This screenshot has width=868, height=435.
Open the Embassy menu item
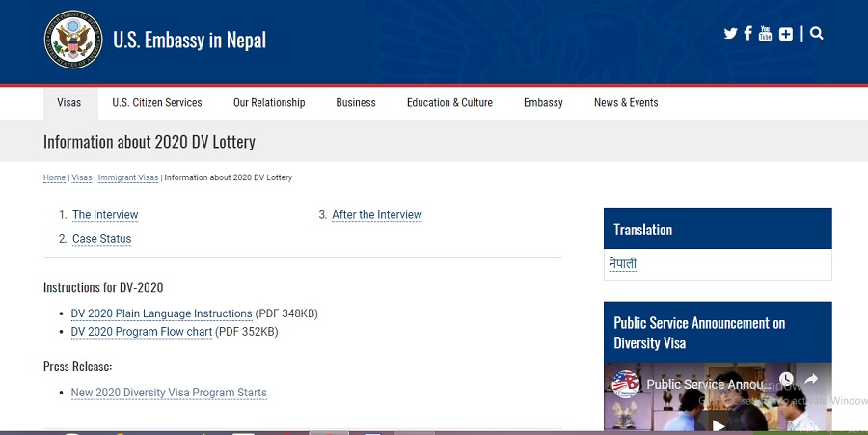coord(543,103)
